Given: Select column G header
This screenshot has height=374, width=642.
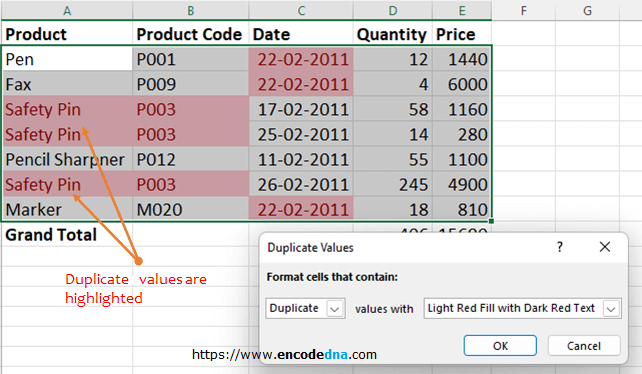Looking at the screenshot, I should 588,10.
